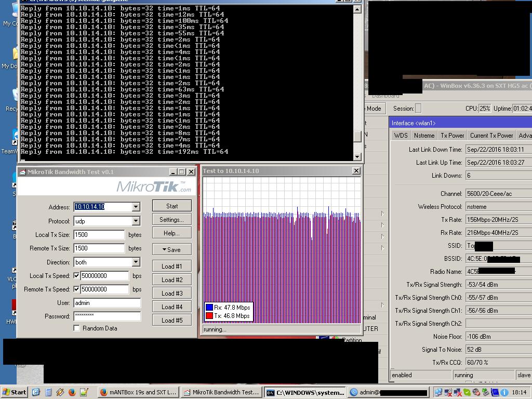Open the Direction dropdown showing both
Image resolution: width=532 pixels, height=399 pixels.
tap(136, 262)
